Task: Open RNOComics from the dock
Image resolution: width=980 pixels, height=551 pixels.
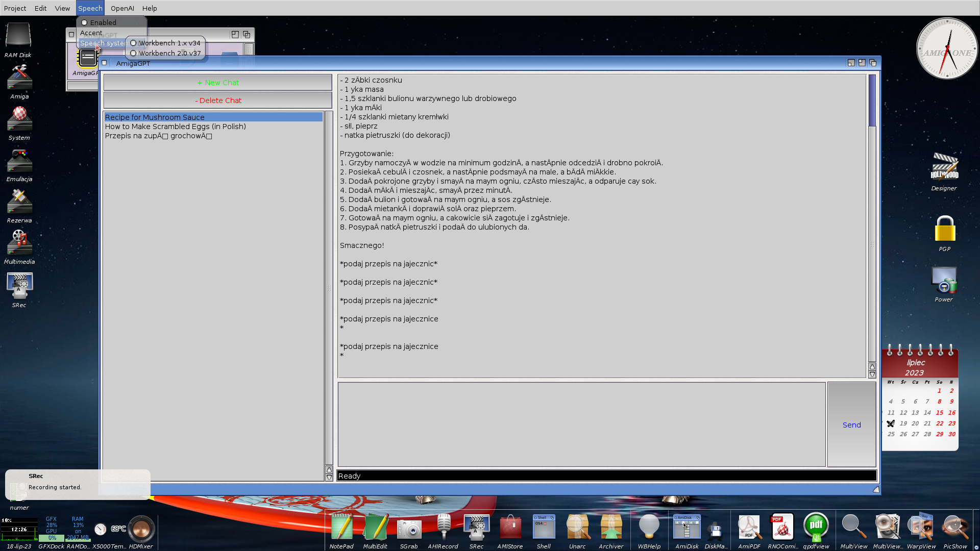Action: 782,527
